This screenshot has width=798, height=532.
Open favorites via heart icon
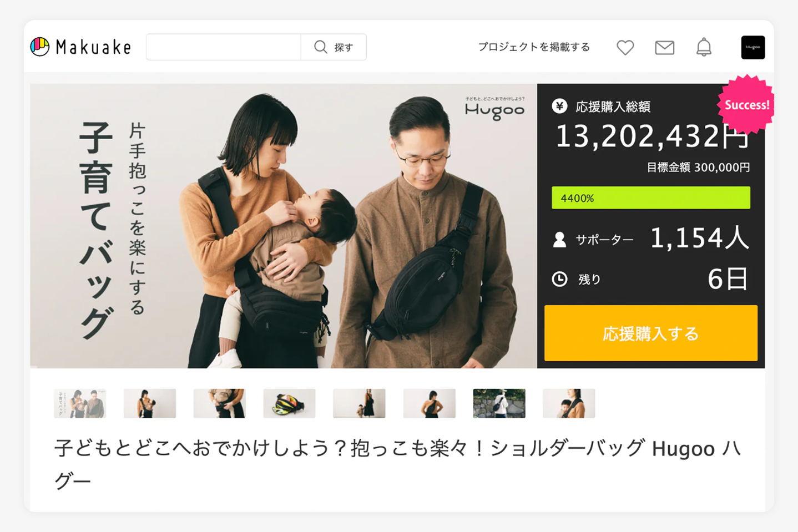click(x=625, y=48)
